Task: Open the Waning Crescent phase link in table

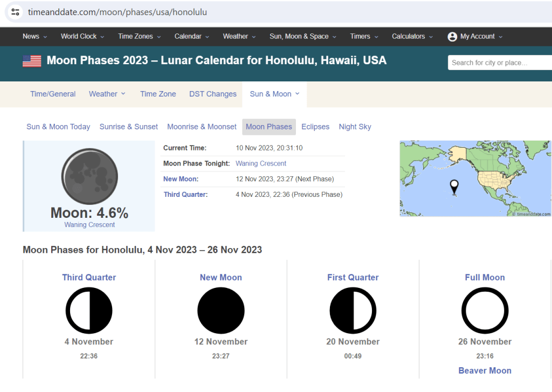Action: (x=261, y=163)
